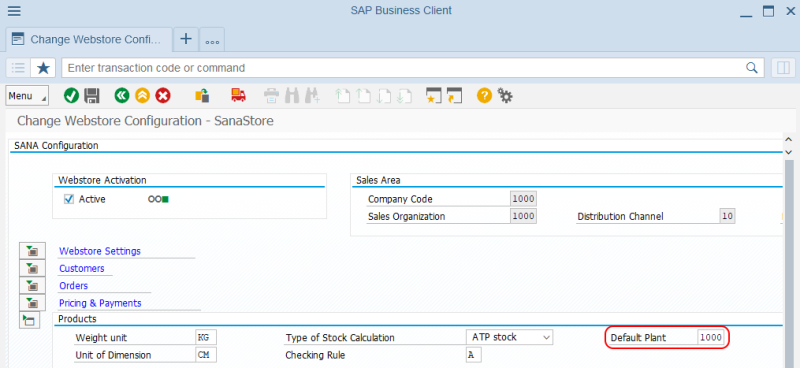
Task: Open the Customers link
Action: coord(82,268)
